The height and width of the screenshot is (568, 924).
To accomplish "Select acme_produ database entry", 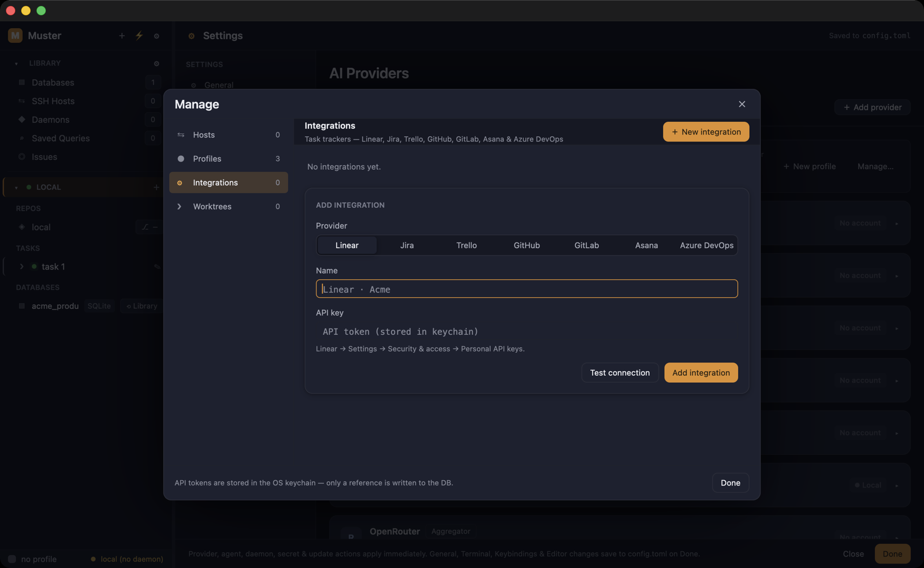I will pos(55,306).
